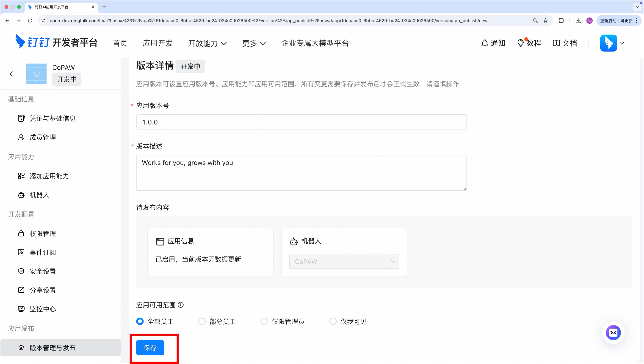Open the browser downloads icon
Viewport: 644px width, 364px height.
pyautogui.click(x=578, y=20)
